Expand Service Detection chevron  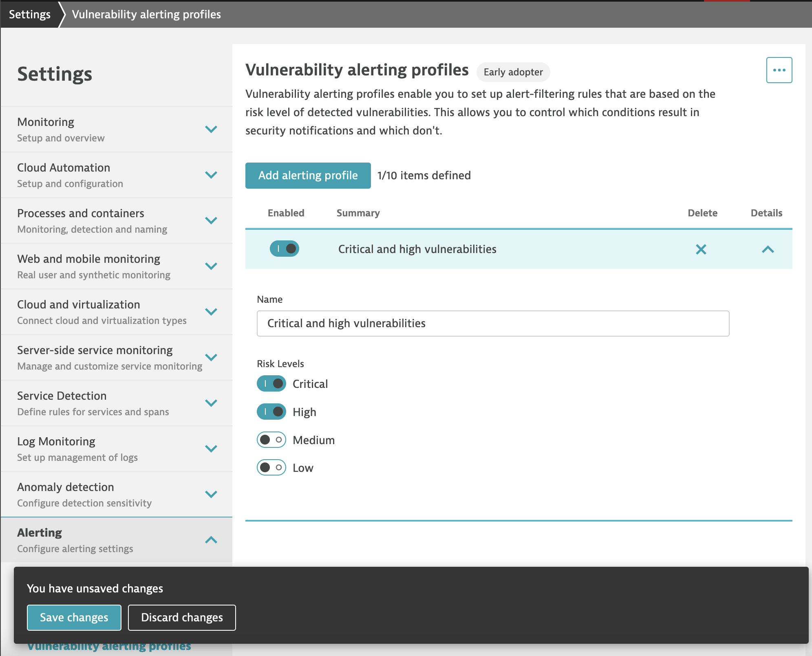[x=211, y=403]
